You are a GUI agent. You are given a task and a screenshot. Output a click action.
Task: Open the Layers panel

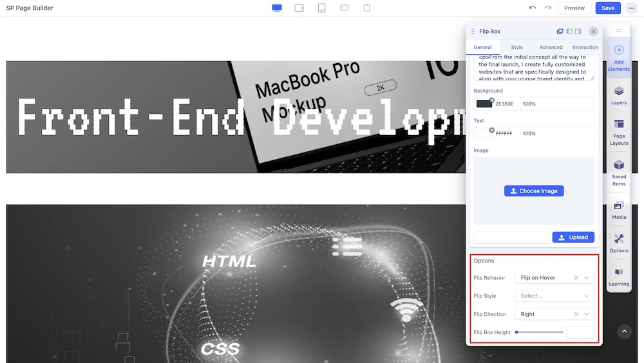(619, 95)
